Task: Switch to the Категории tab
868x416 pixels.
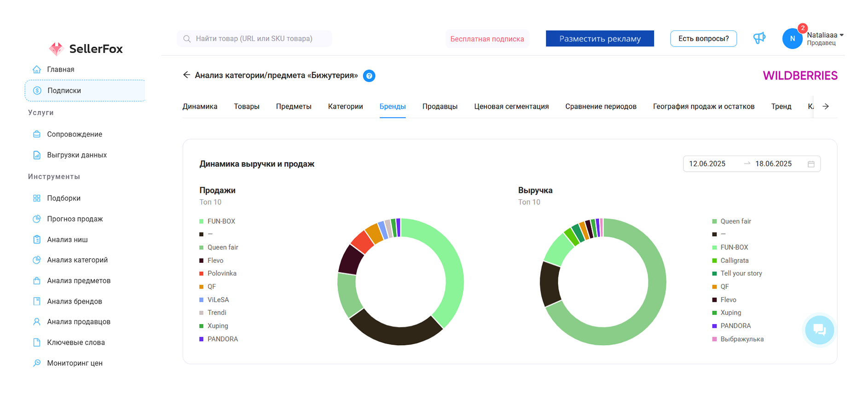Action: point(346,106)
